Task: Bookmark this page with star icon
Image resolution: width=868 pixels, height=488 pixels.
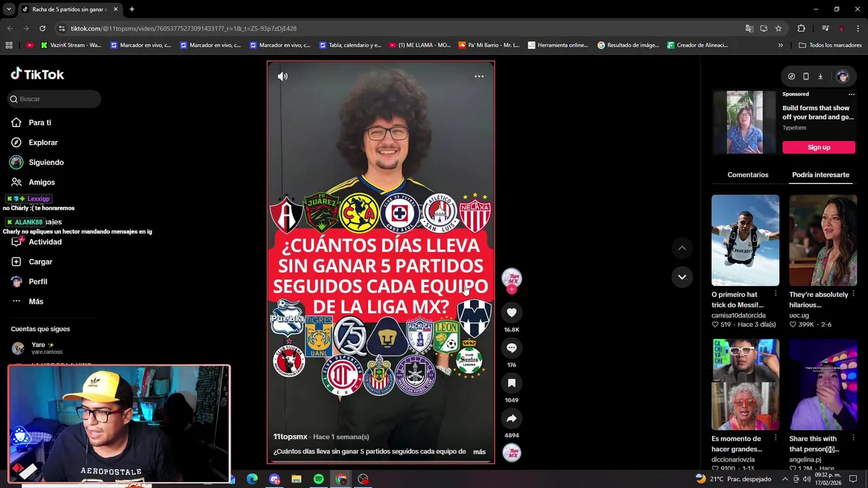Action: click(x=778, y=28)
